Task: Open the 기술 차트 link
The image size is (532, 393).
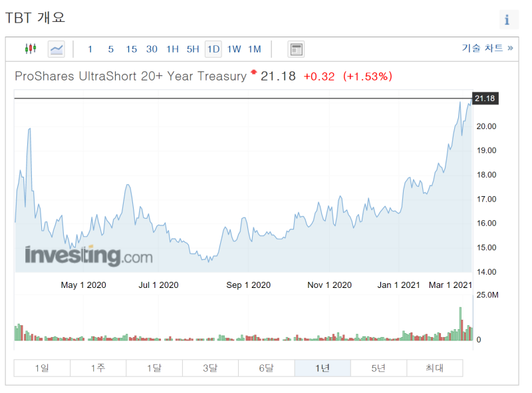Action: pyautogui.click(x=487, y=48)
